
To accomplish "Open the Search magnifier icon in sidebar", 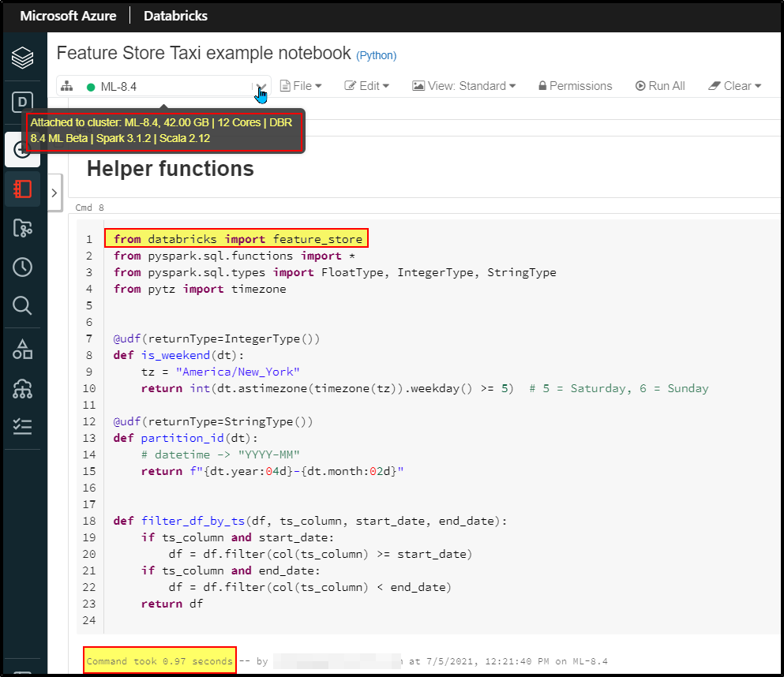I will 22,305.
